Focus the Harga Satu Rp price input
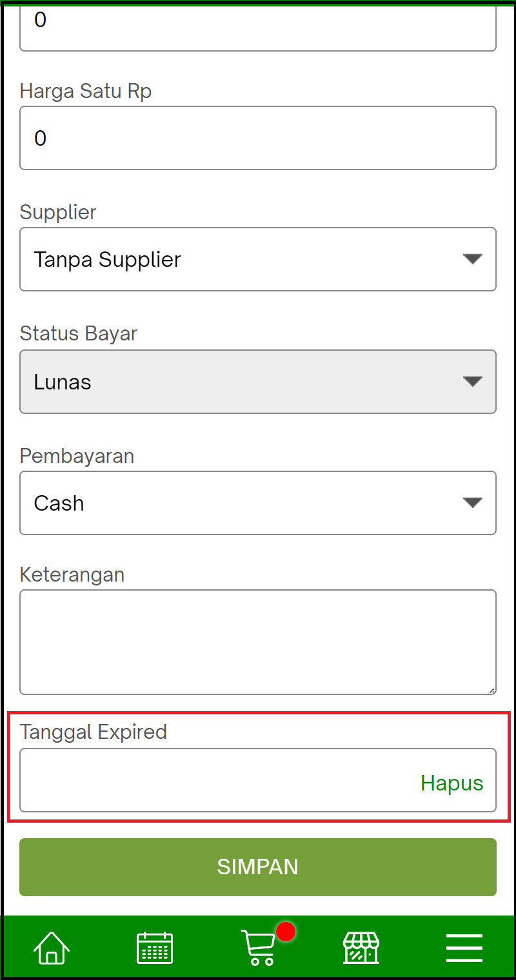This screenshot has width=516, height=980. [258, 138]
